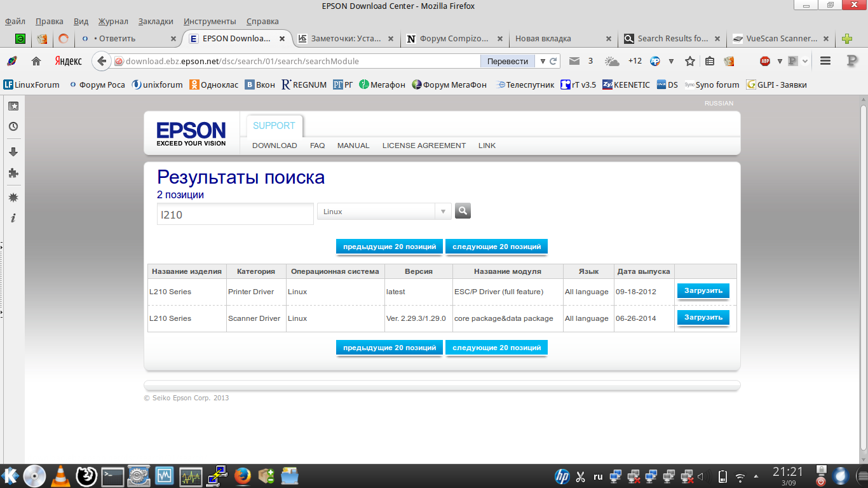Image resolution: width=868 pixels, height=488 pixels.
Task: Open the mail envelope icon in toolbar
Action: coord(574,62)
